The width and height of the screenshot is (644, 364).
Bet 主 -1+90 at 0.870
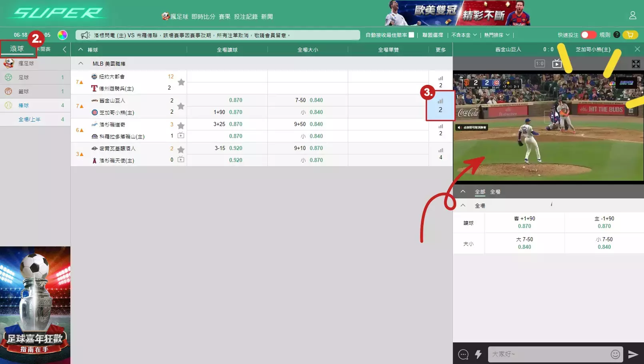[604, 222]
